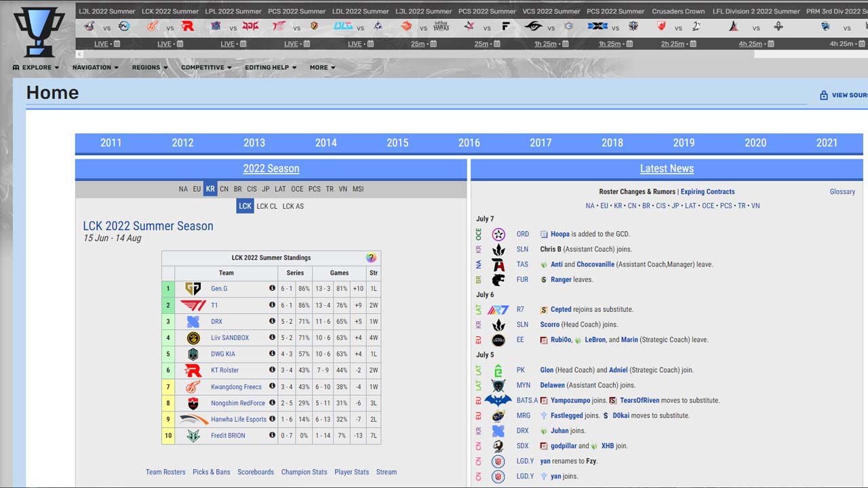The width and height of the screenshot is (868, 488).
Task: Click the match ticker scroll-left arrow
Action: tap(80, 54)
